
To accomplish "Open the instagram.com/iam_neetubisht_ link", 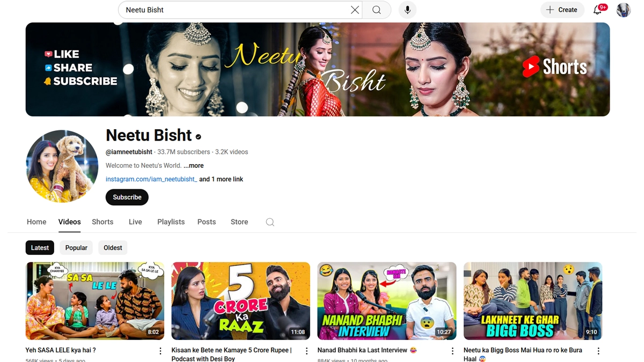I will (x=151, y=179).
